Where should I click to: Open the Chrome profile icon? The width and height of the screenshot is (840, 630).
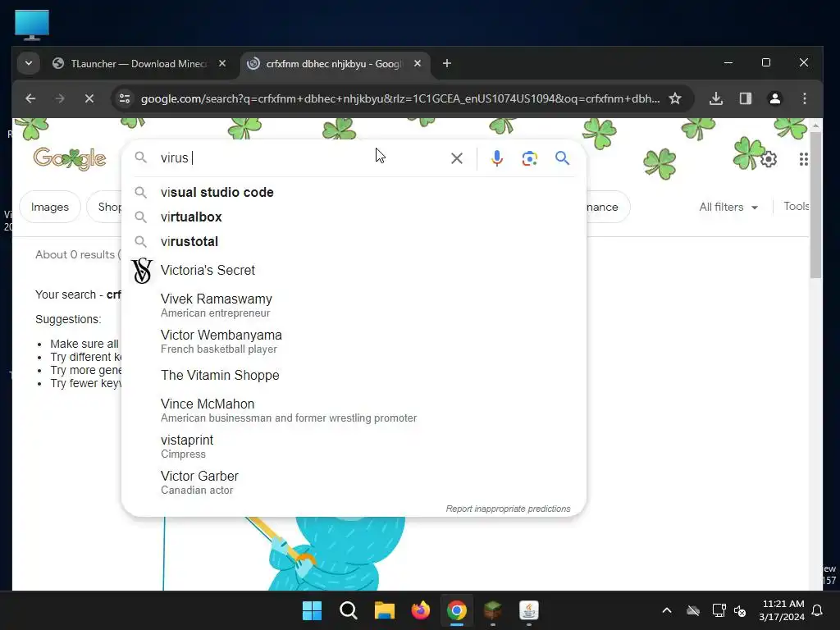774,98
